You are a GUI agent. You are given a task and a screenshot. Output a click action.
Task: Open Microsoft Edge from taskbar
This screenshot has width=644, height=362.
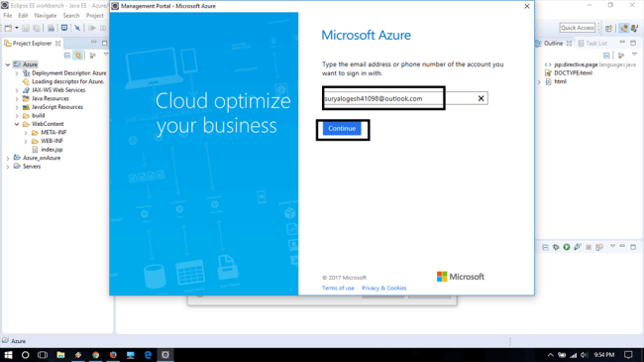(148, 355)
